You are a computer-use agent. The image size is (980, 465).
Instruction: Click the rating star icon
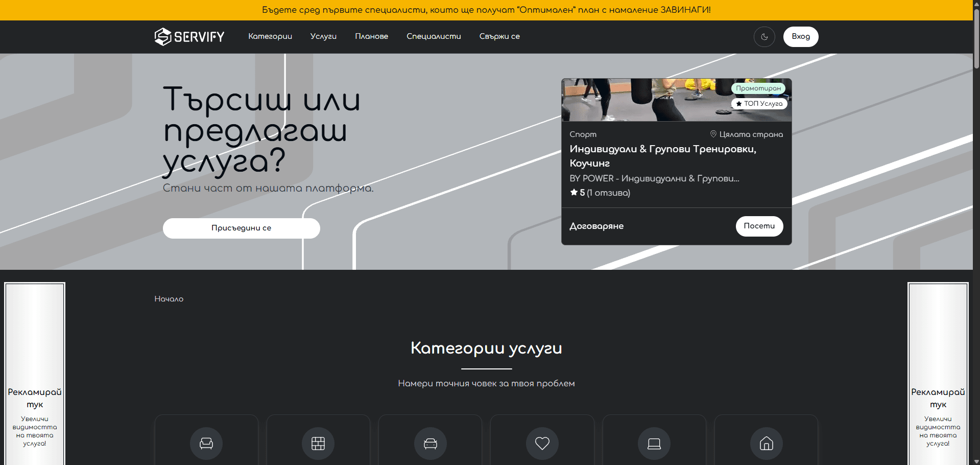pos(574,193)
